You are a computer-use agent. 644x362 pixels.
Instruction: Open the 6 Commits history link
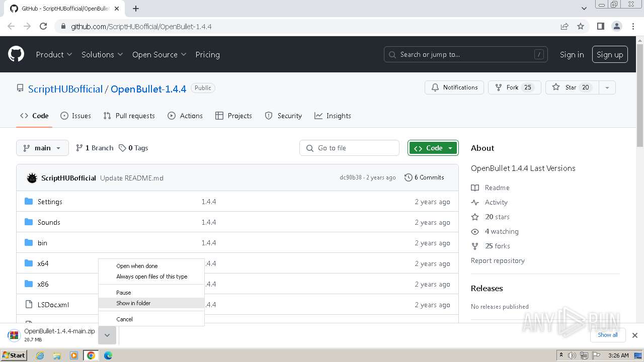[x=424, y=177]
